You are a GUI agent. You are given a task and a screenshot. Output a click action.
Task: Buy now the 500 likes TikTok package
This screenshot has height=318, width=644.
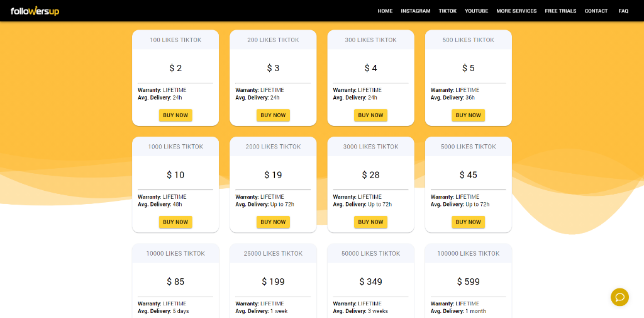tap(468, 115)
